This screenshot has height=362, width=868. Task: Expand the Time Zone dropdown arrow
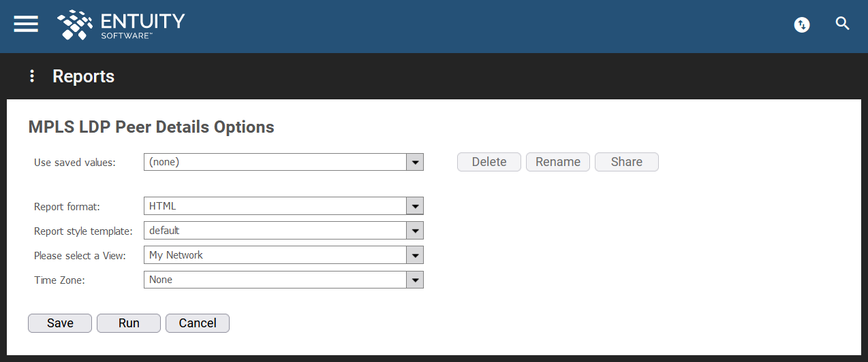click(415, 280)
